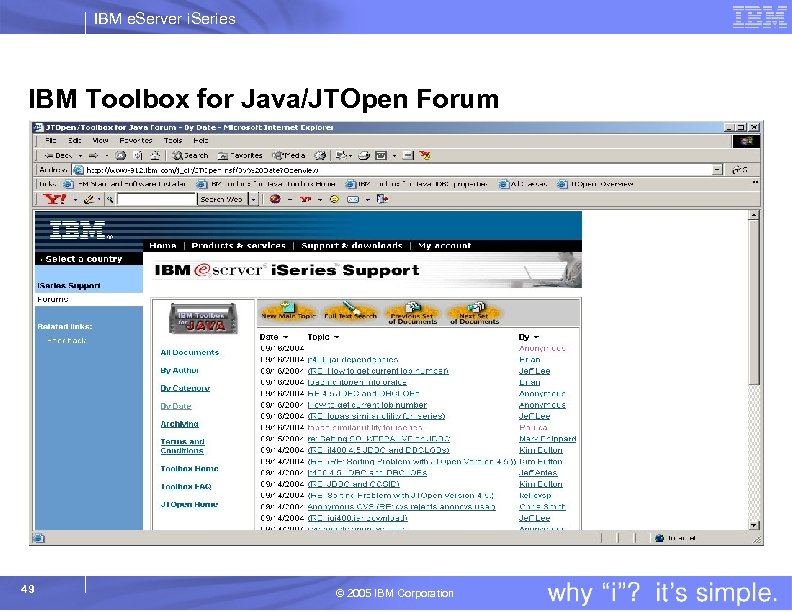Click the yellow smiley icon on Yahoo toolbar
The image size is (792, 612).
tap(334, 199)
